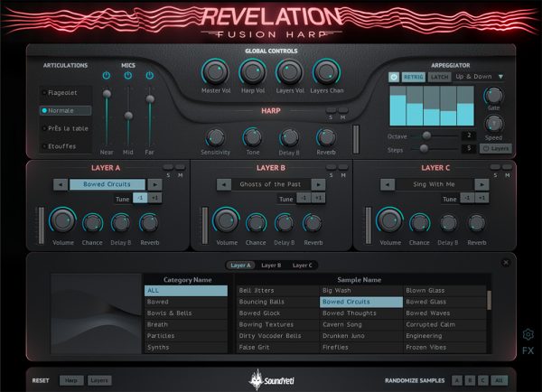
Task: Click previous sample arrow in Layer A
Action: coord(59,184)
